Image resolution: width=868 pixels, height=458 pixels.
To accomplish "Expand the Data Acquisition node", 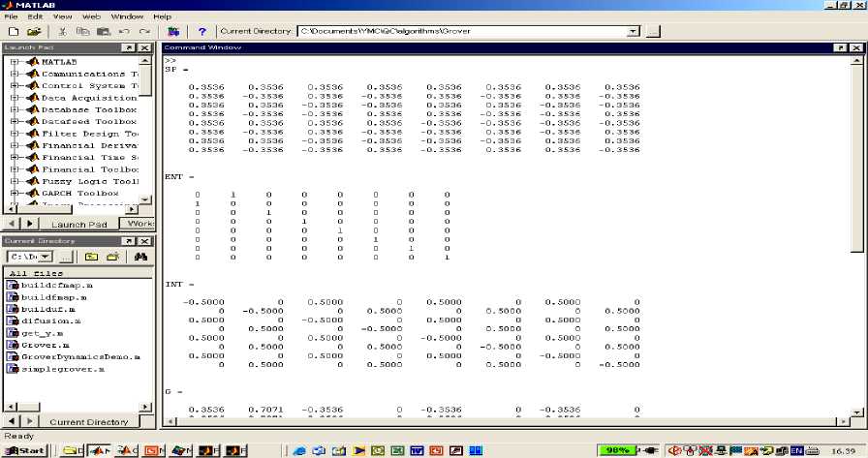I will point(15,98).
